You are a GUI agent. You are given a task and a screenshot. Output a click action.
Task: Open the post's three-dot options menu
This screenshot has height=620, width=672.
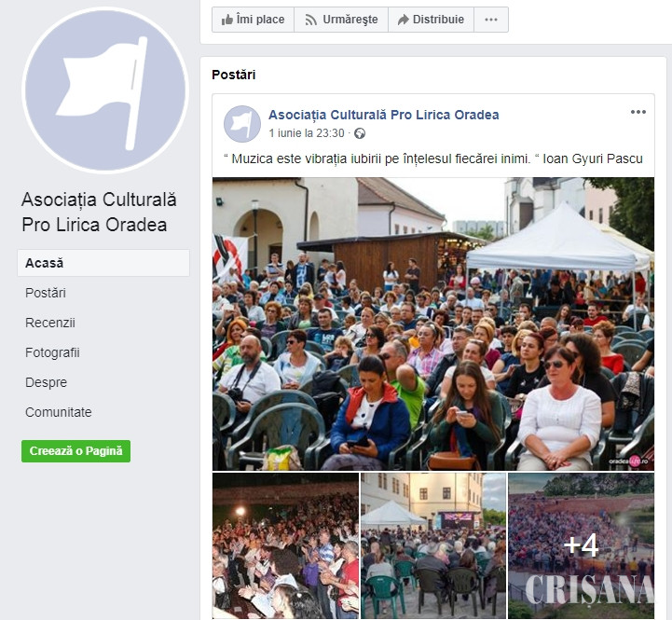(x=638, y=112)
